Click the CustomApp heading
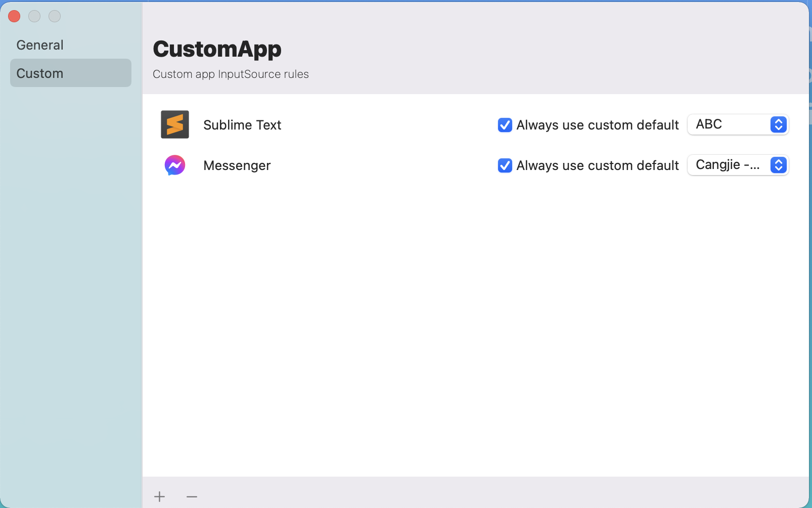Screen dimensions: 812x508 click(217, 49)
